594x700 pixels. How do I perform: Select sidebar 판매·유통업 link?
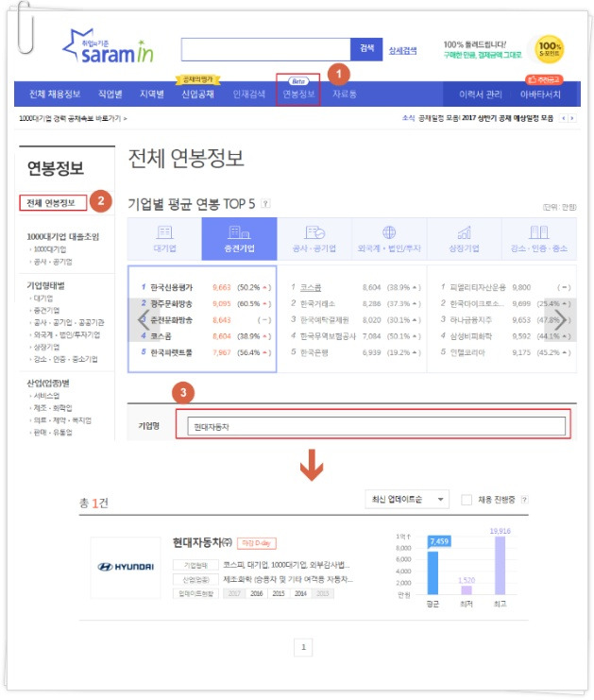tap(53, 432)
